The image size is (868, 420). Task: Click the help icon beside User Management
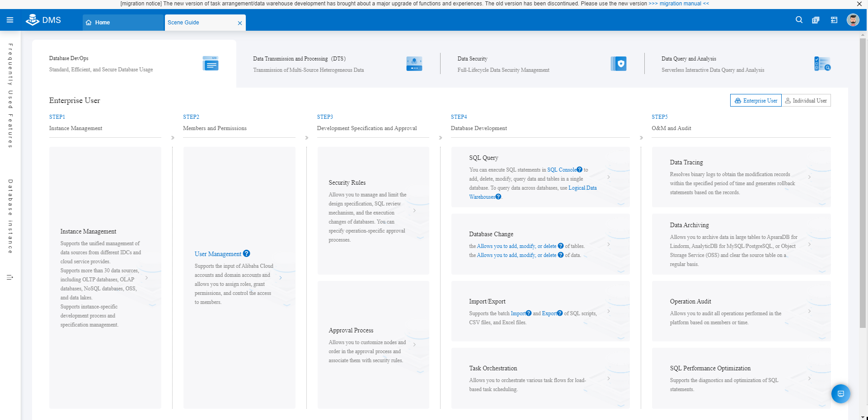coord(246,254)
